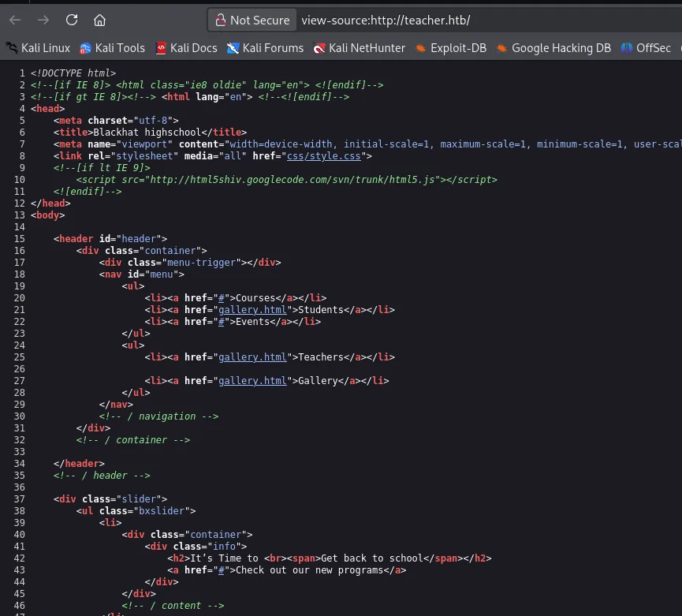The height and width of the screenshot is (616, 682).
Task: Open gallery.html link on Gallery line
Action: 252,381
